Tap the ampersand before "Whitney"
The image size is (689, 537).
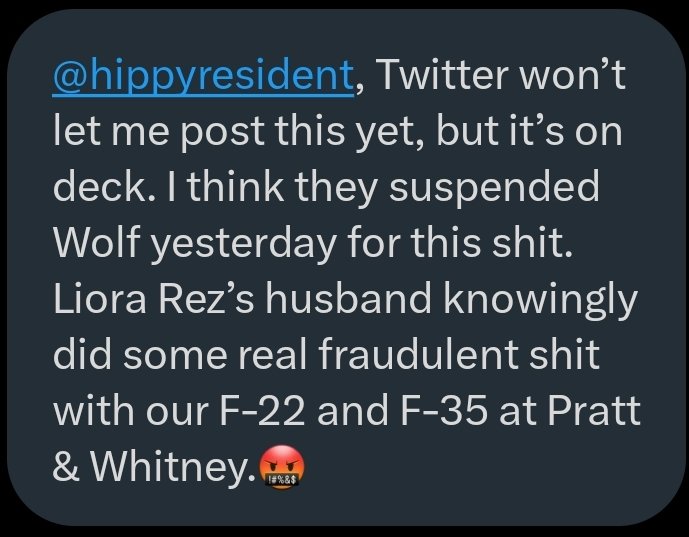click(66, 466)
